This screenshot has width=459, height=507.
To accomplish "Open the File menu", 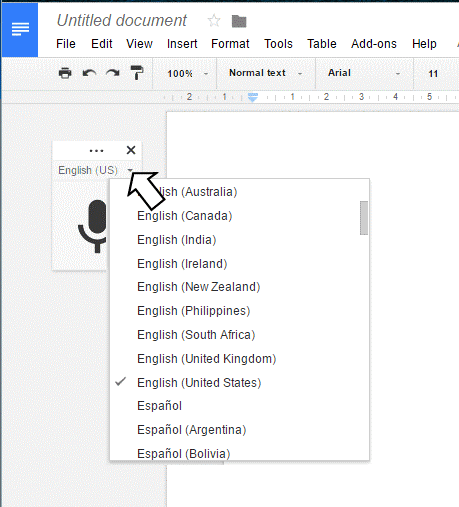I will (x=66, y=44).
